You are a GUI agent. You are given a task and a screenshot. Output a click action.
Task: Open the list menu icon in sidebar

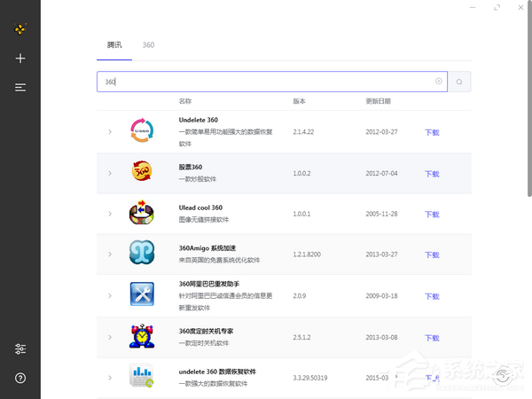(20, 87)
